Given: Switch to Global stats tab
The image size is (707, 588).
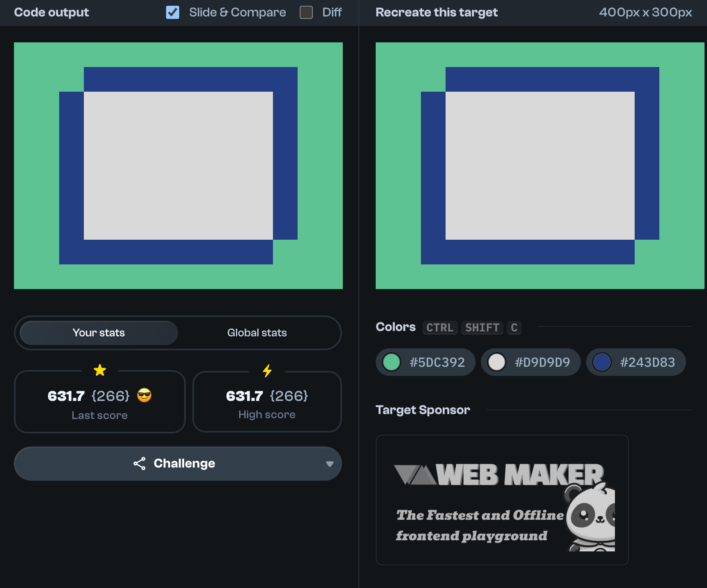Looking at the screenshot, I should pyautogui.click(x=257, y=333).
